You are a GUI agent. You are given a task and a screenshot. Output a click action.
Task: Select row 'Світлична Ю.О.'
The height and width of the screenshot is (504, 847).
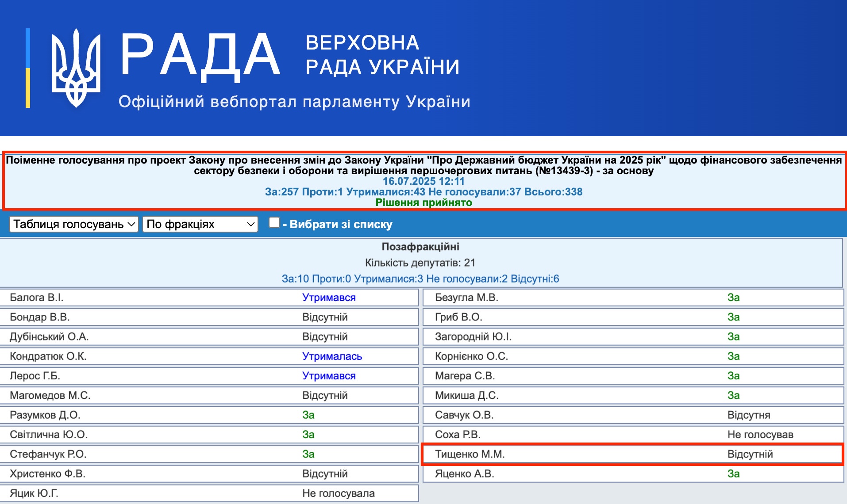click(x=209, y=435)
